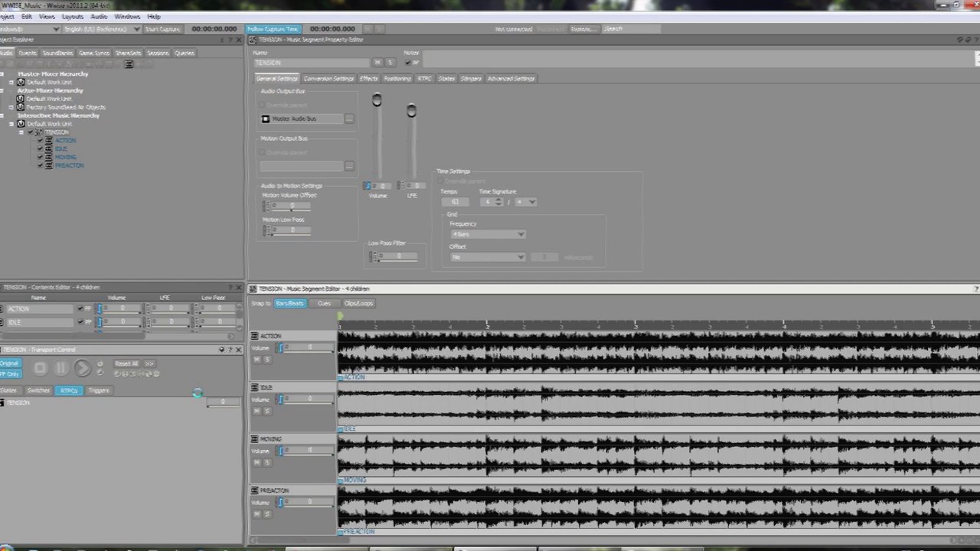Solo the IDLE track with its S button
Image resolution: width=980 pixels, height=551 pixels.
(267, 411)
